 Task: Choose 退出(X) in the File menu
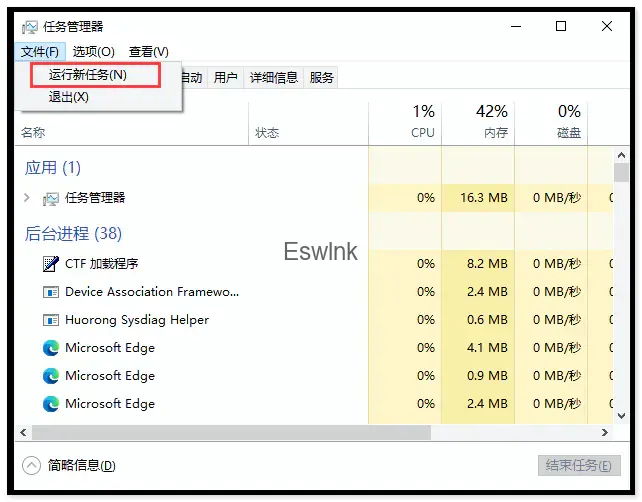(x=69, y=97)
